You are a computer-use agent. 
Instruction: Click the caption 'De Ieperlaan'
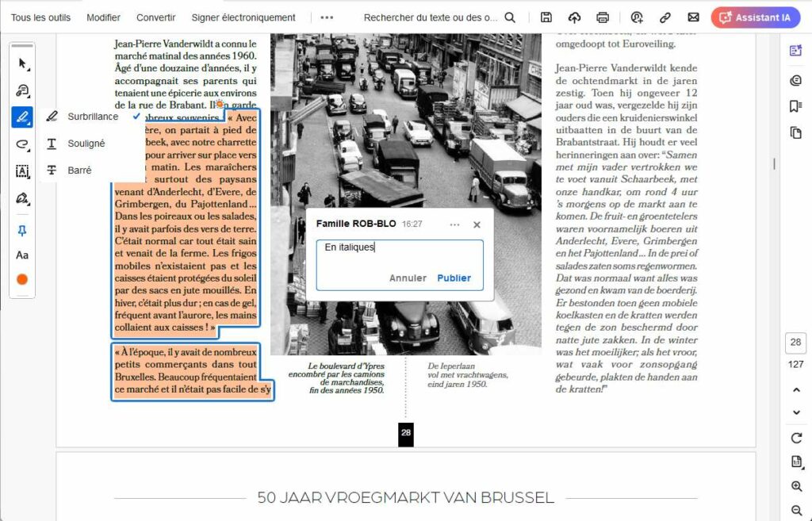[451, 366]
